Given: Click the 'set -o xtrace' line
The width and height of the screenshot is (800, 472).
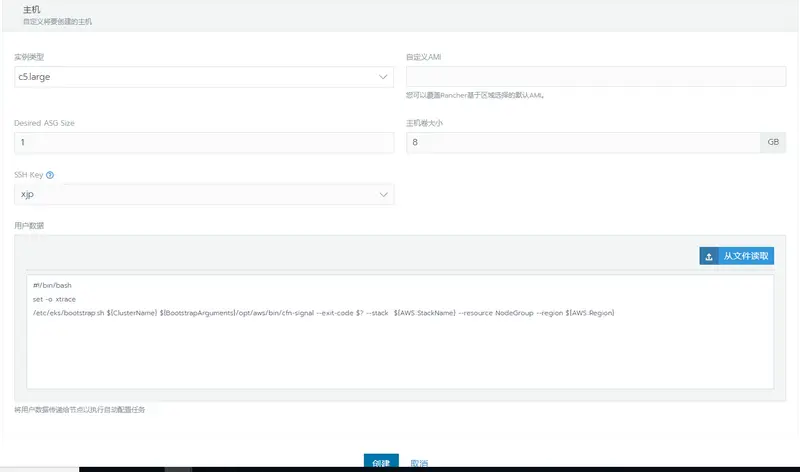Looking at the screenshot, I should click(54, 299).
